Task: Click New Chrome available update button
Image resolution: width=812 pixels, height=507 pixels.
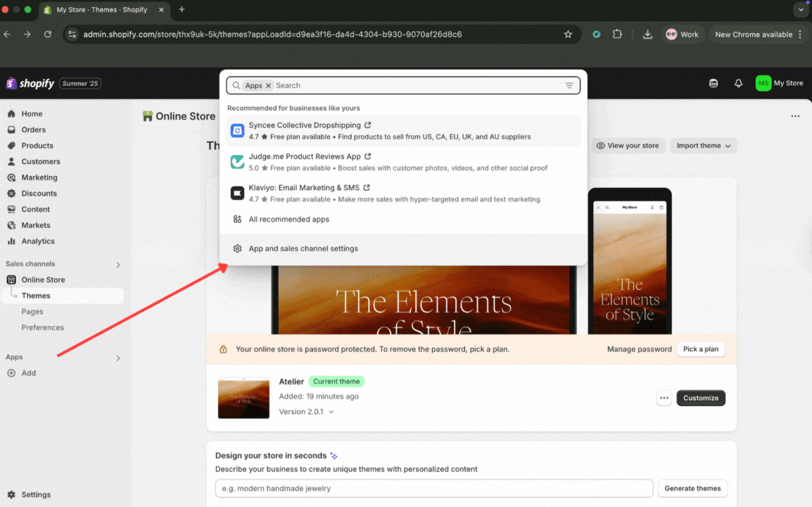Action: point(758,35)
